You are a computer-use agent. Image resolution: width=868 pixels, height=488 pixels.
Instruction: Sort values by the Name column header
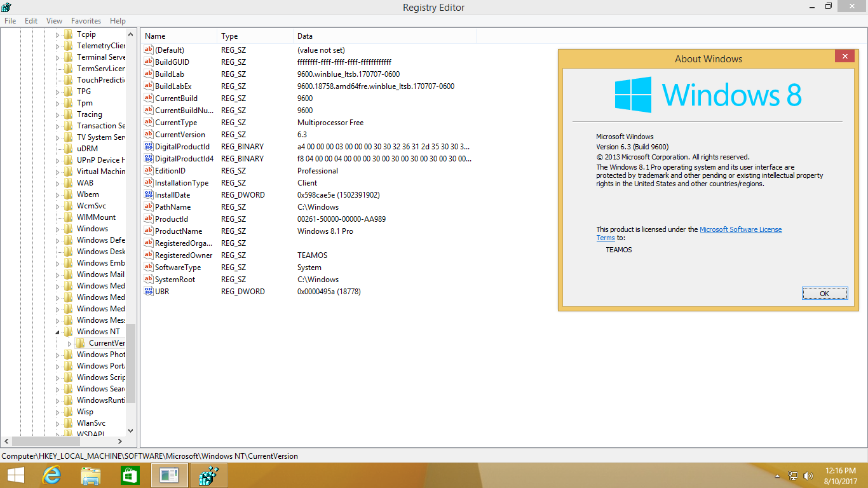[179, 36]
